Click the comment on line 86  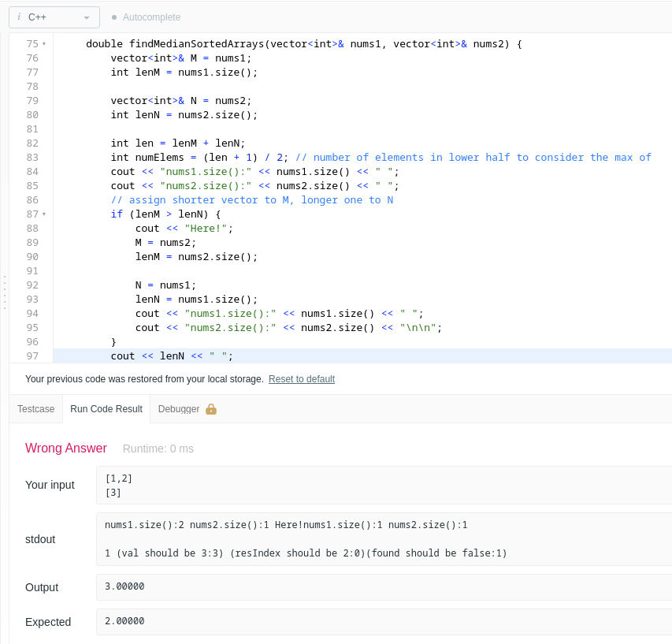pyautogui.click(x=251, y=200)
